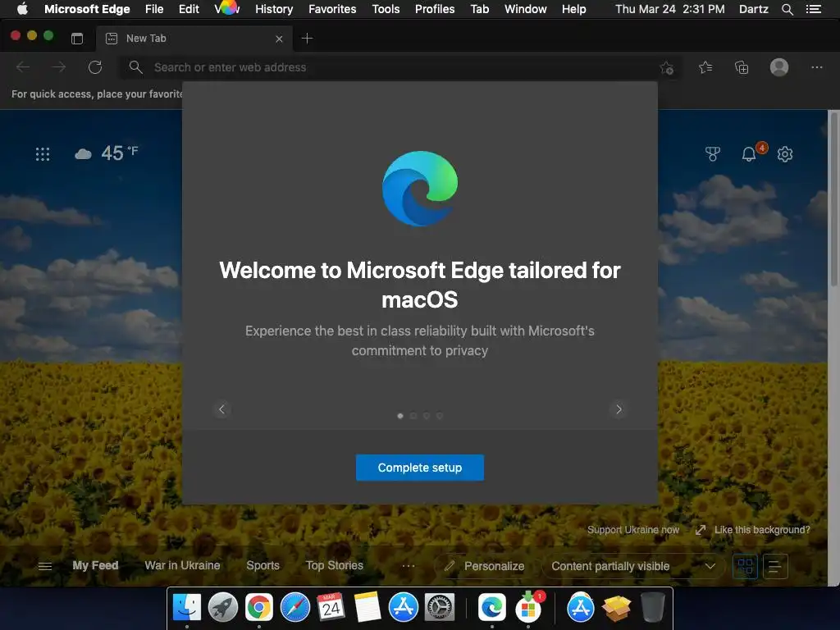The image size is (840, 630).
Task: Switch to Top Stories tab
Action: click(x=335, y=565)
